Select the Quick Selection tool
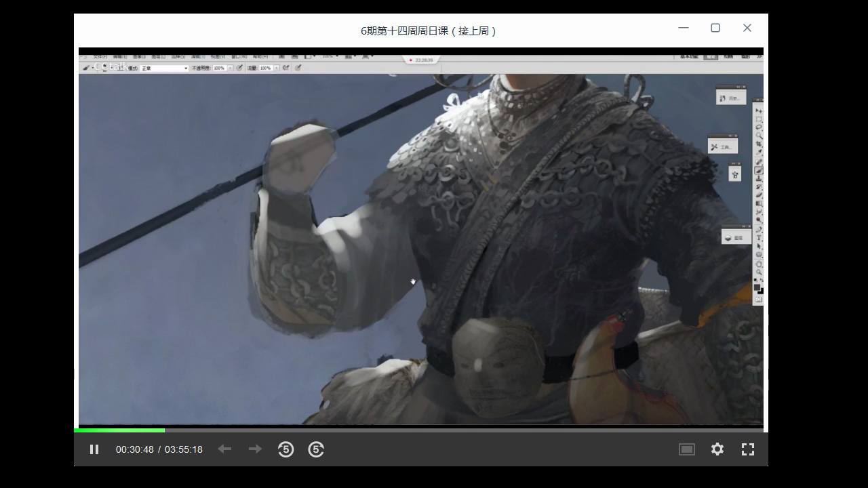This screenshot has height=488, width=868. coord(759,136)
